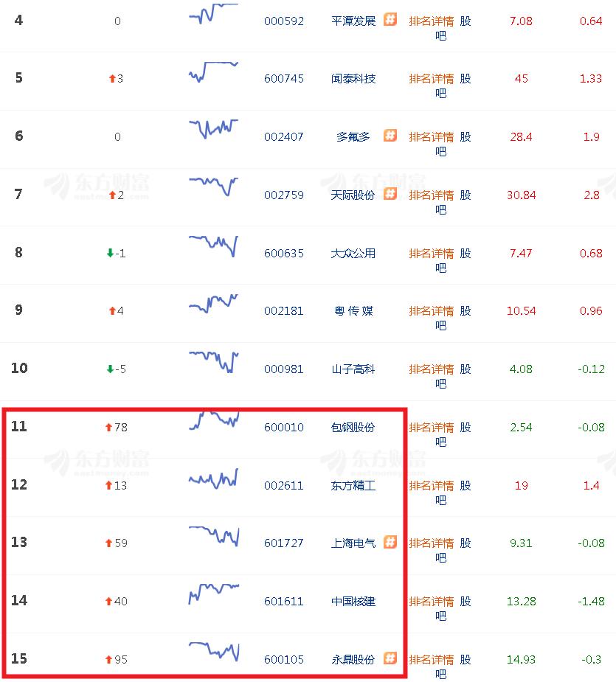
Task: Select the 东方精工 stock name
Action: point(353,486)
